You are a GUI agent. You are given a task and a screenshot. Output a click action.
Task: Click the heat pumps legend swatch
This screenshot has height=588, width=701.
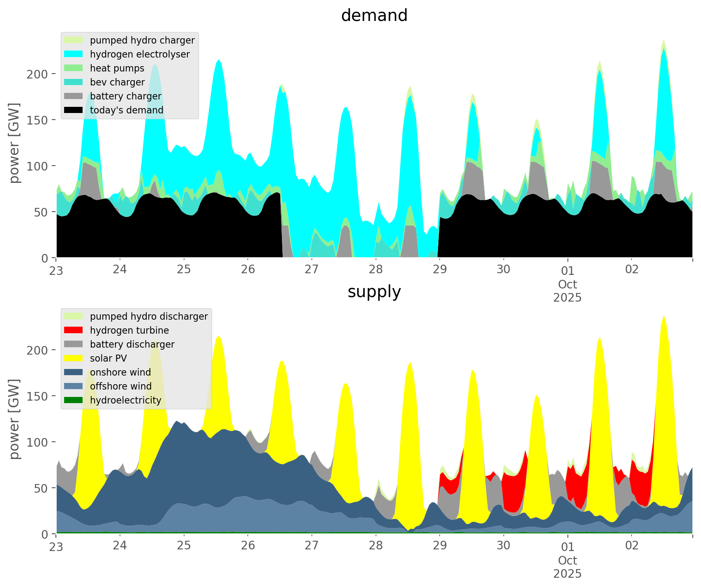[x=74, y=68]
